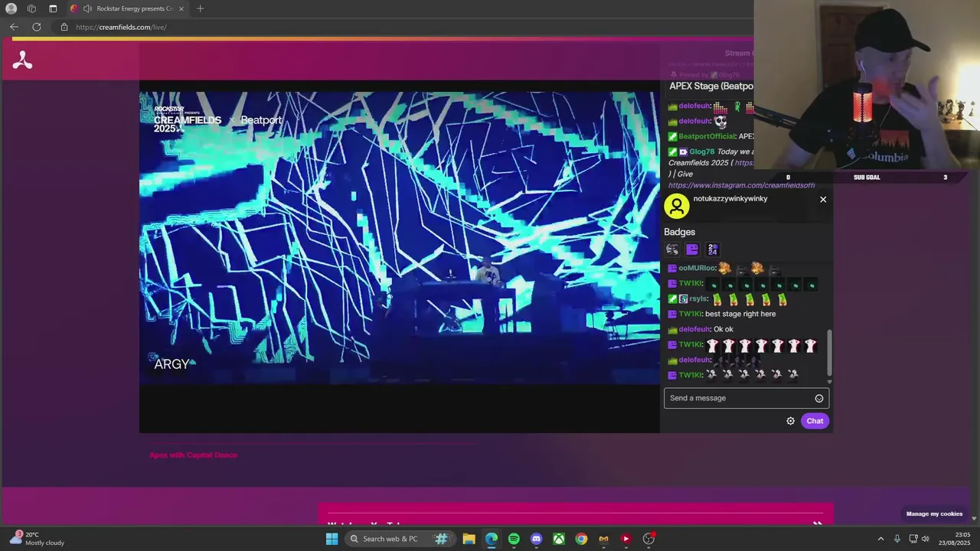980x551 pixels.
Task: Go back with the browser back arrow
Action: tap(14, 27)
